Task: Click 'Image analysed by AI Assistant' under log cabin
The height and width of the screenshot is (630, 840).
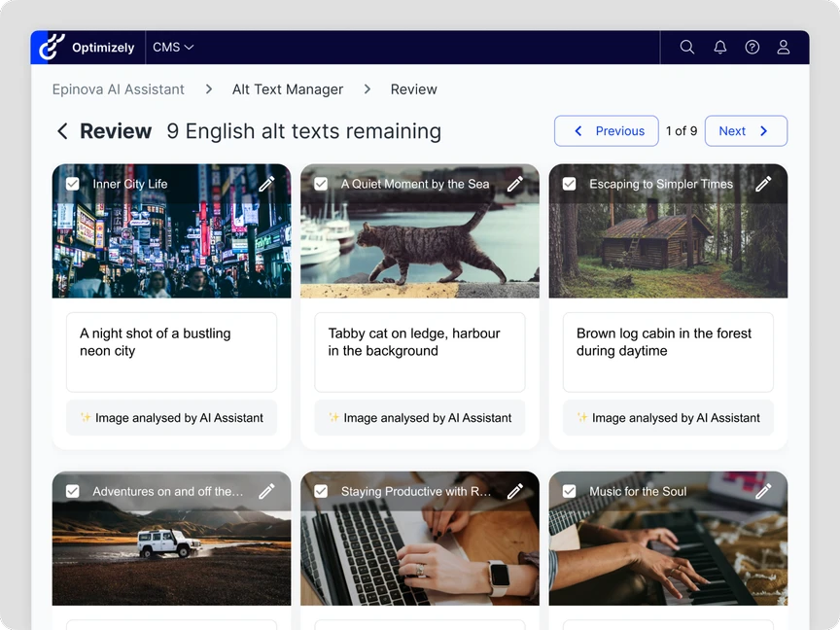Action: point(668,417)
